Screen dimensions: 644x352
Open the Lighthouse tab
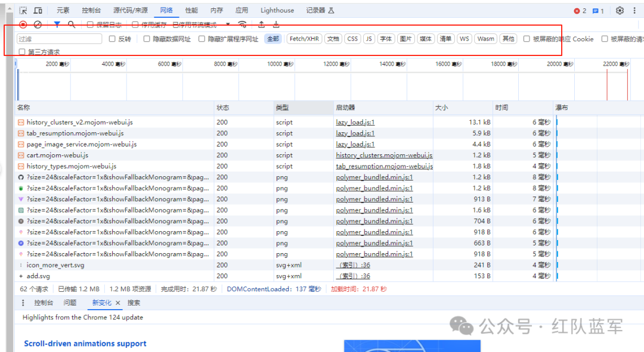(277, 11)
